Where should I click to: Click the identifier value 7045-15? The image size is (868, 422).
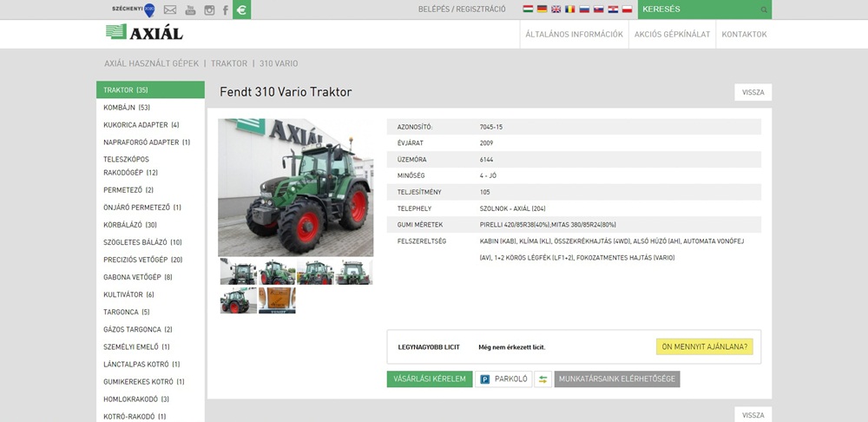[x=491, y=127]
